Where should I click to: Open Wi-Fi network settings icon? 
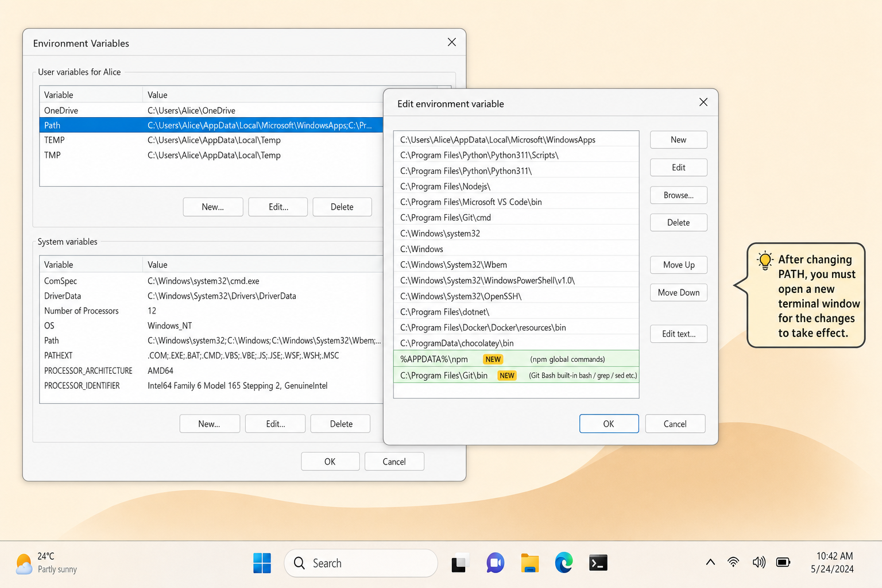(x=733, y=562)
